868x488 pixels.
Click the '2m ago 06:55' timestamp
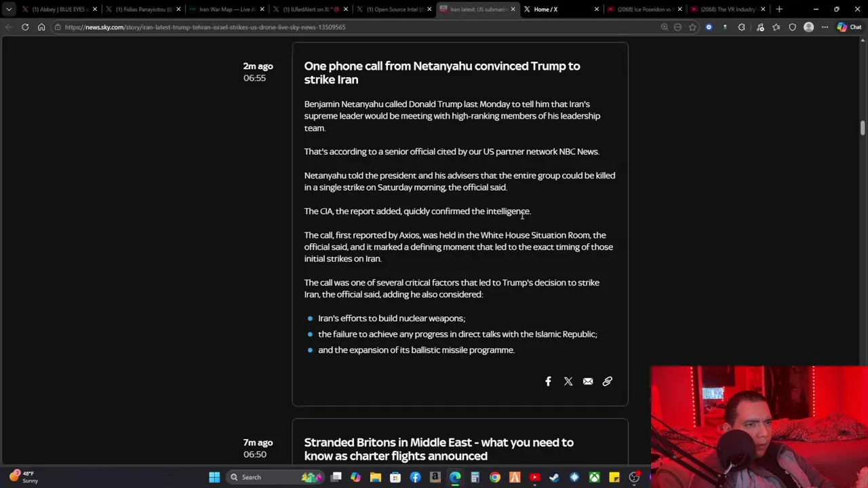[258, 72]
